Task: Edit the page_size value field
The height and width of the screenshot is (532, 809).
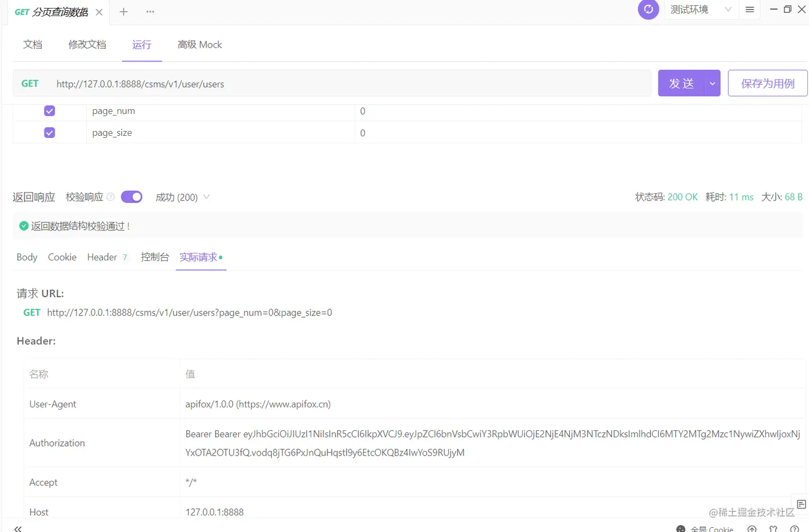Action: 578,133
